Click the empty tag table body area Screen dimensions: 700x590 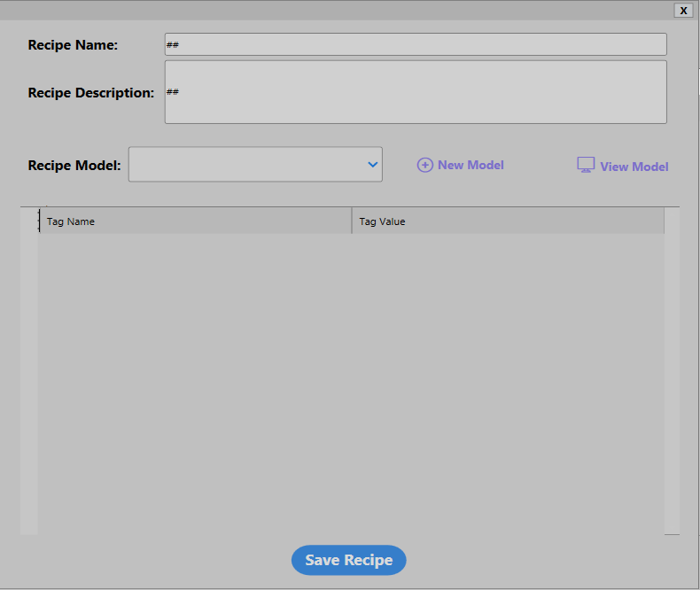click(x=350, y=381)
